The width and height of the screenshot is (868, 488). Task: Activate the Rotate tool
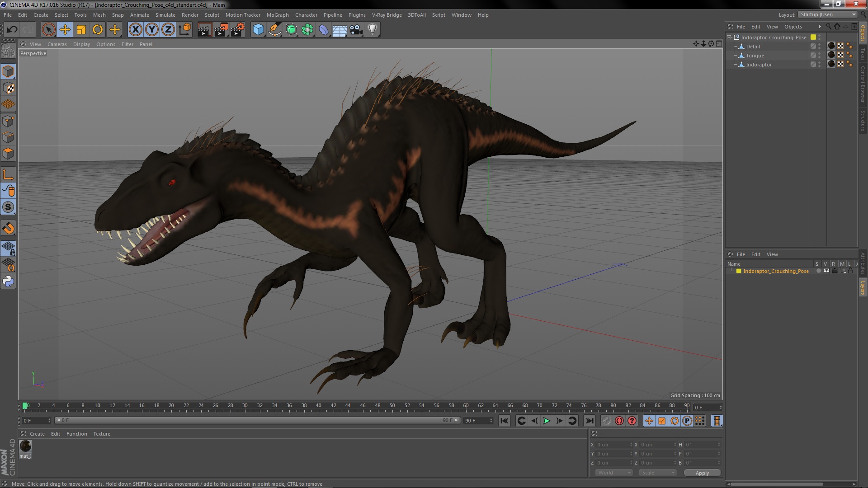coord(98,30)
